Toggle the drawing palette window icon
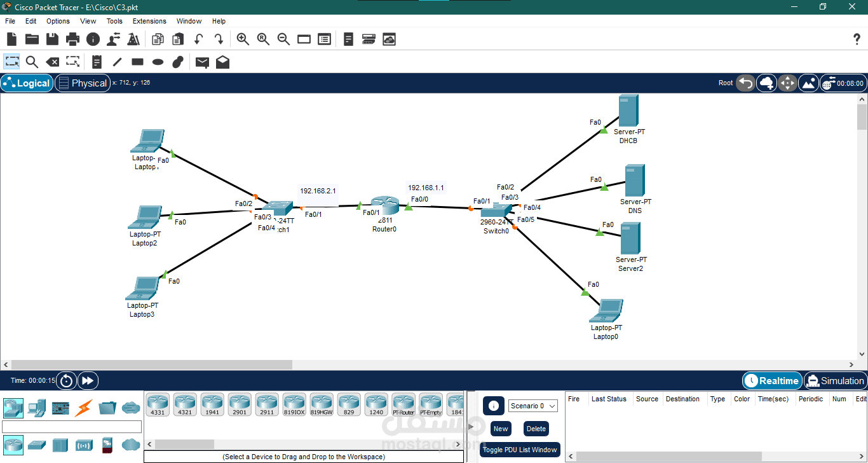868x463 pixels. coord(304,39)
